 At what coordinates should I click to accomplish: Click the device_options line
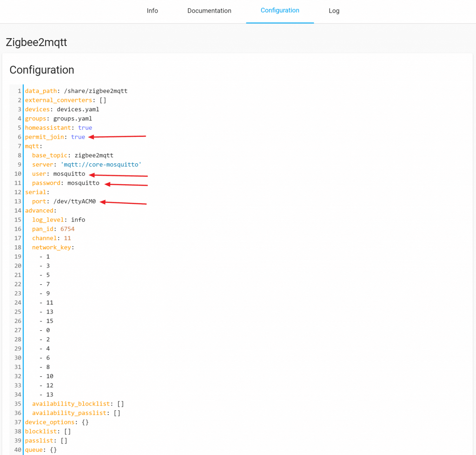point(57,422)
